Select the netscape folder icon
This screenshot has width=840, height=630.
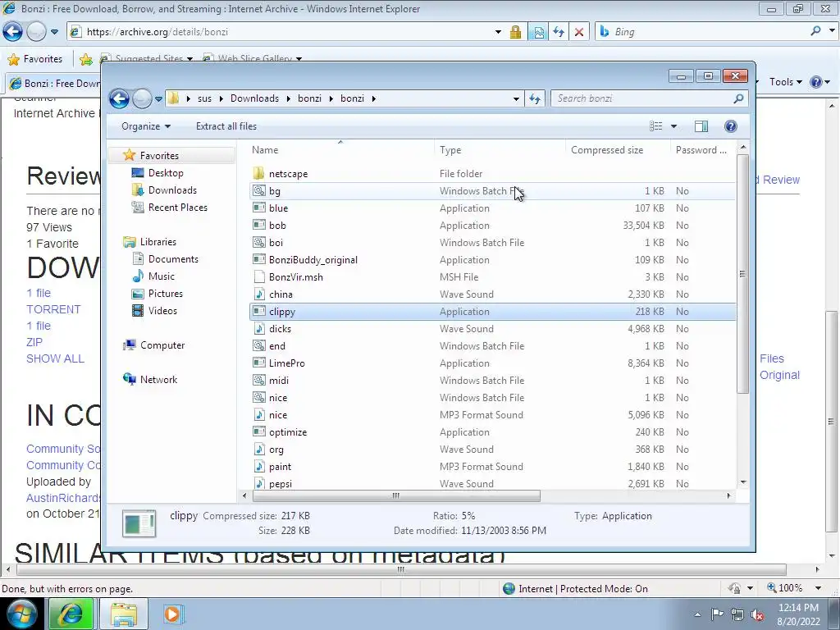pyautogui.click(x=258, y=174)
